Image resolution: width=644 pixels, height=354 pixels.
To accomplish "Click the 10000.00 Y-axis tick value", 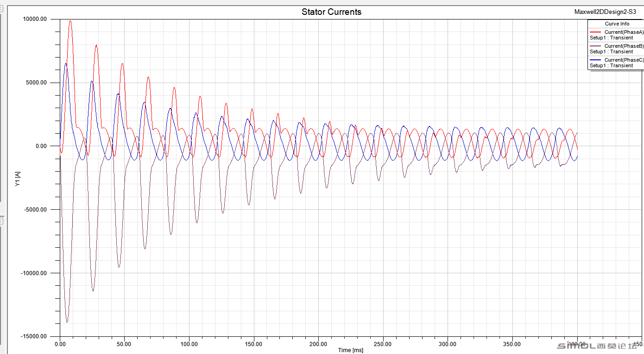I will [x=35, y=19].
